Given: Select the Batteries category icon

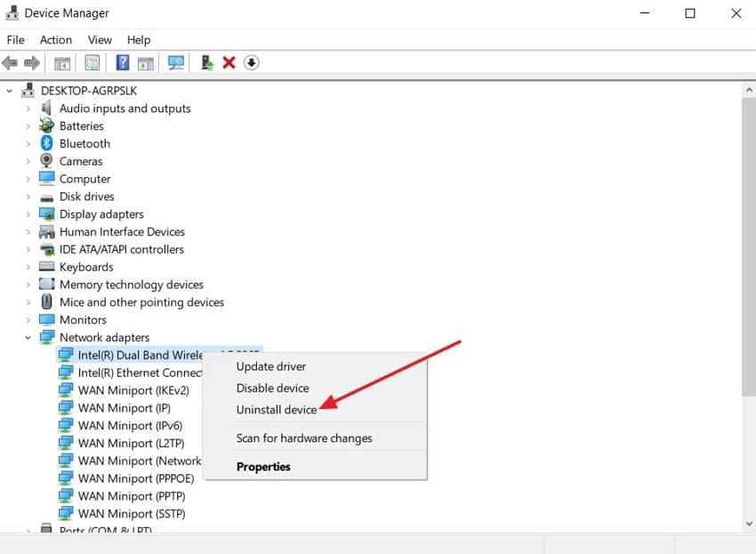Looking at the screenshot, I should click(47, 126).
